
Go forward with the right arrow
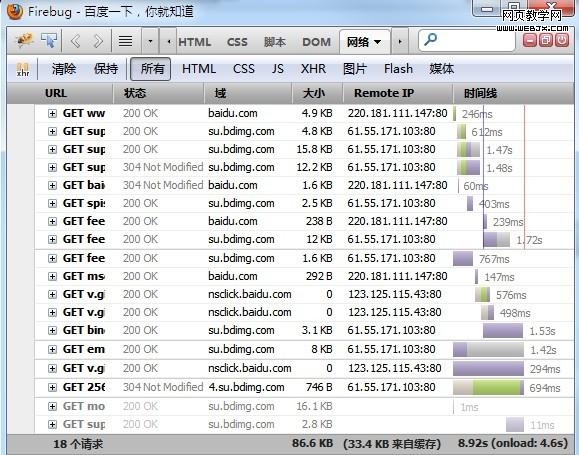98,41
